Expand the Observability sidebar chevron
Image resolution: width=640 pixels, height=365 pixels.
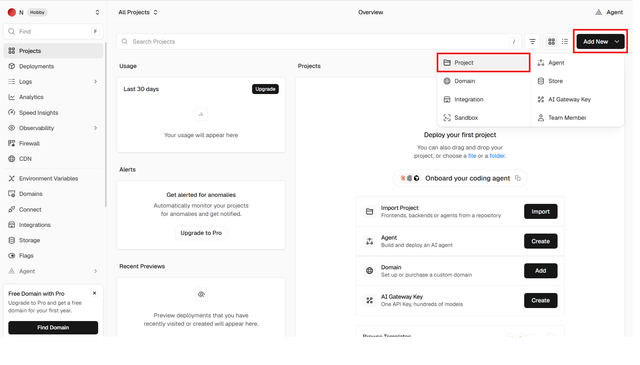[96, 128]
